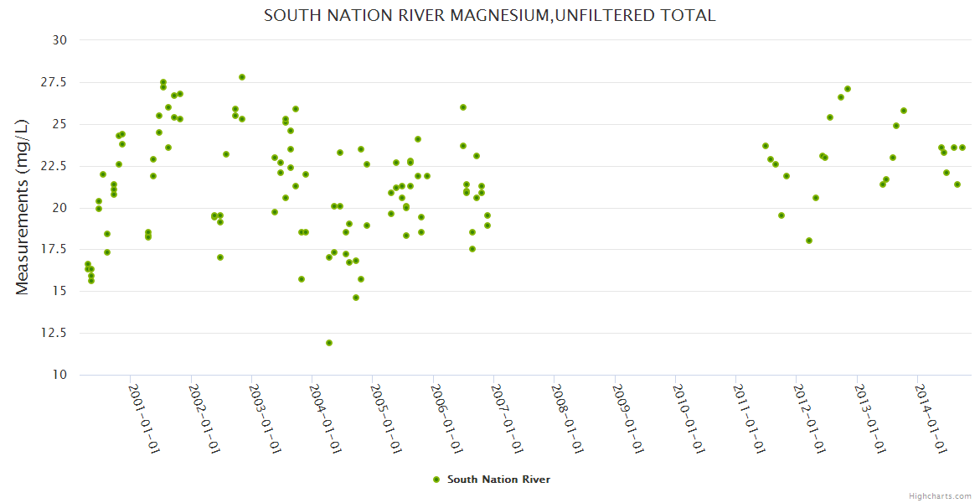The image size is (980, 503).
Task: Click the green legend marker dot
Action: (x=436, y=480)
